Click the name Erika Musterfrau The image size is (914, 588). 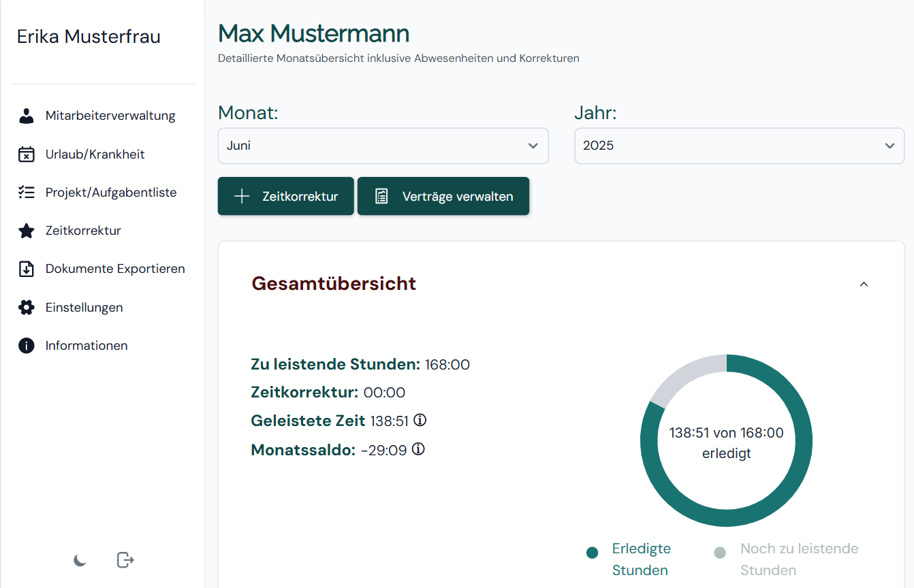tap(89, 36)
